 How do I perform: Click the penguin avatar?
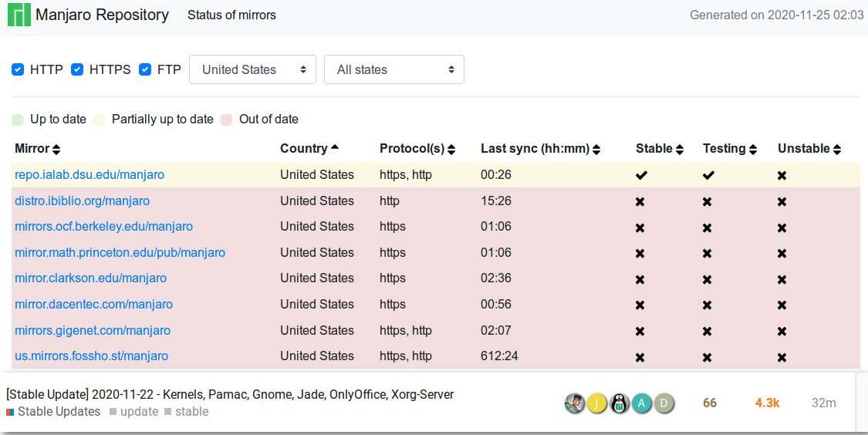click(620, 403)
